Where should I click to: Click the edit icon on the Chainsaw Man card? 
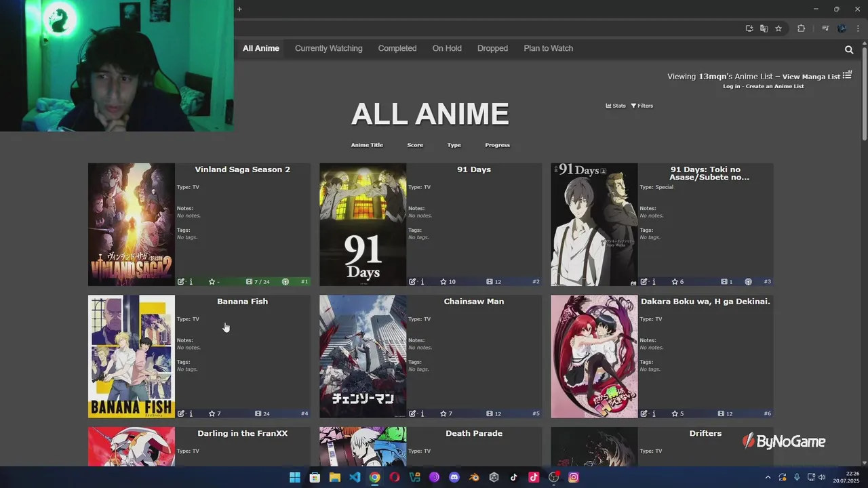(x=412, y=413)
